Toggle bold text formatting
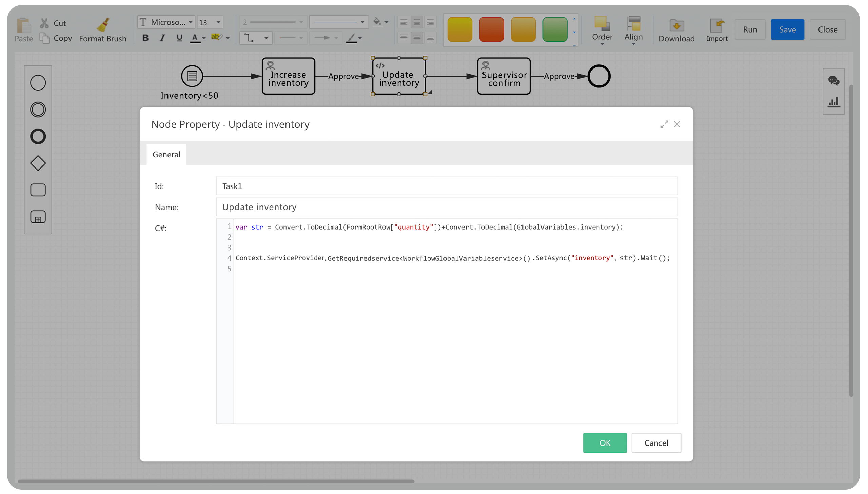Viewport: 868px width, 494px height. (x=145, y=38)
